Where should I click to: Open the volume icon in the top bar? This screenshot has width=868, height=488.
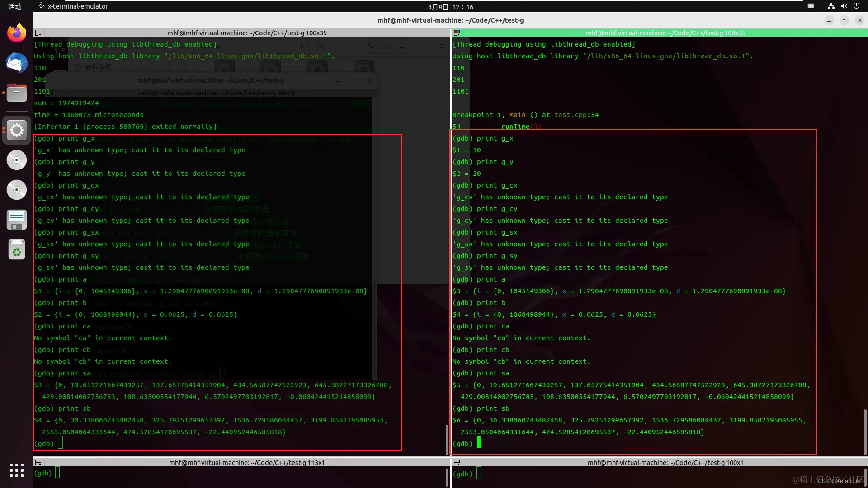click(x=844, y=6)
